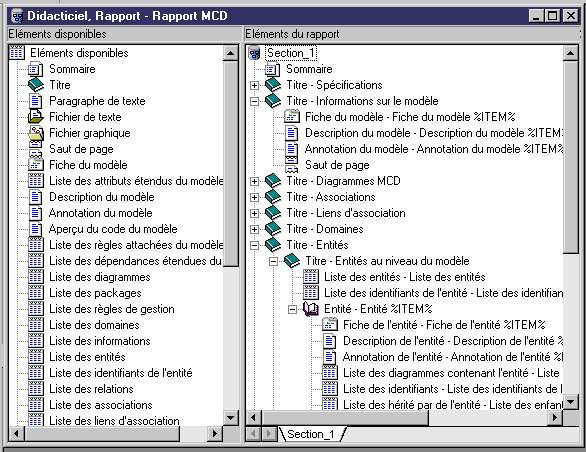Viewport: 586px width, 452px height.
Task: Click the right panel's scroll down arrow
Action: point(571,402)
